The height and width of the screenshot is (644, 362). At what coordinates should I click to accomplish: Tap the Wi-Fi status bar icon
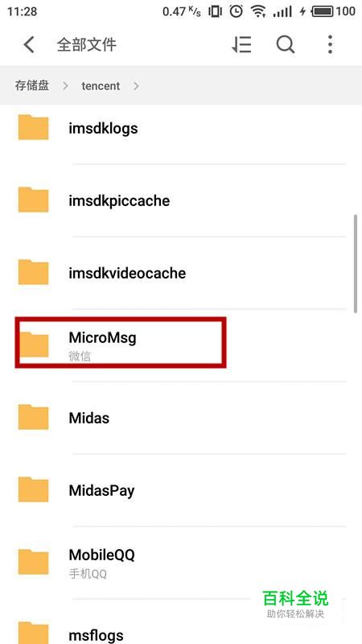[258, 11]
